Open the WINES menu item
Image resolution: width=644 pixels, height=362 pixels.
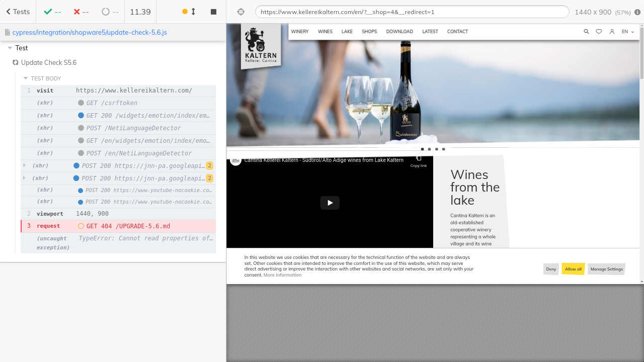(x=325, y=32)
